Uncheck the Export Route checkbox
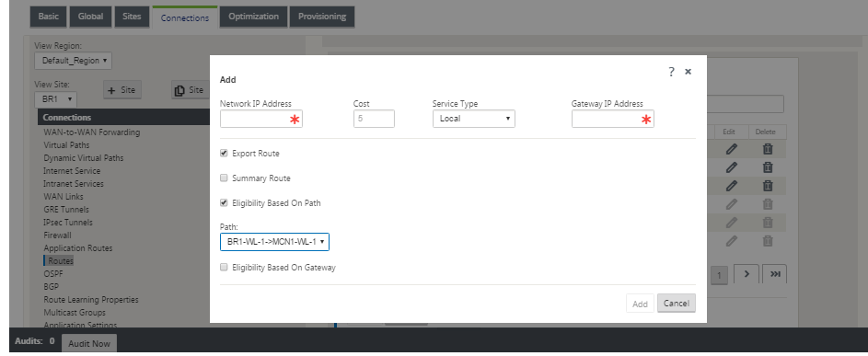 pos(225,154)
